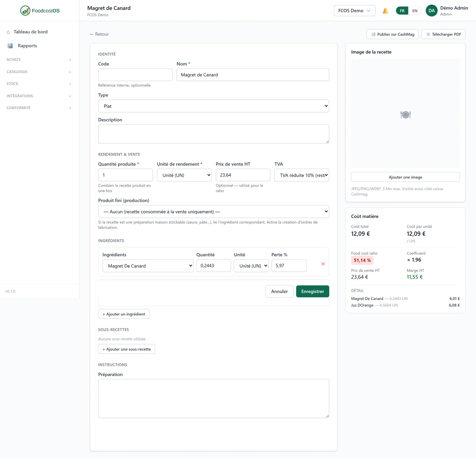The image size is (476, 459).
Task: Click the Marge HT value 11,55 €
Action: 415,277
